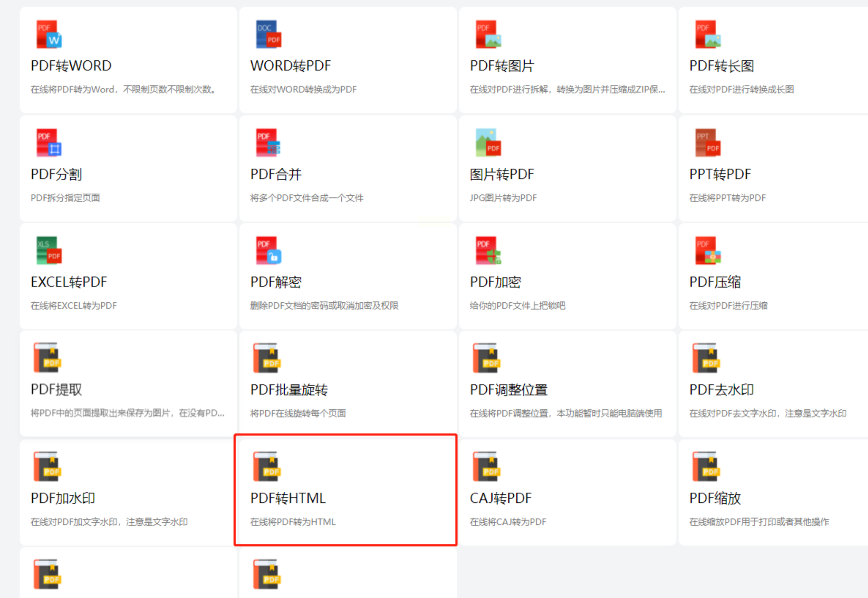Viewport: 868px width, 598px height.
Task: Click the highlighted PDF转HTML title
Action: coord(288,498)
